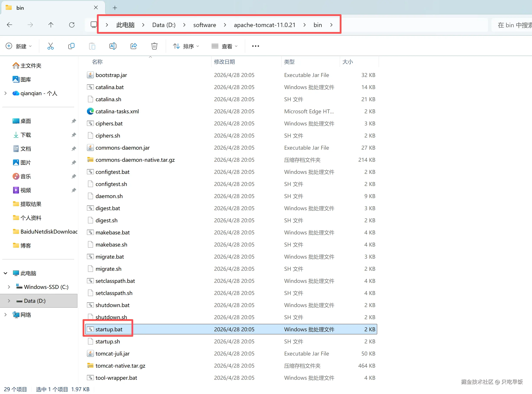Sort files by 修改日期 column header
The height and width of the screenshot is (394, 532).
[x=224, y=62]
